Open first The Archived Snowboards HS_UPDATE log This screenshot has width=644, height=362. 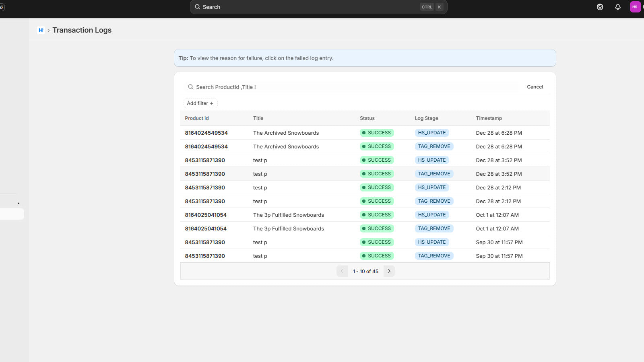pos(286,133)
